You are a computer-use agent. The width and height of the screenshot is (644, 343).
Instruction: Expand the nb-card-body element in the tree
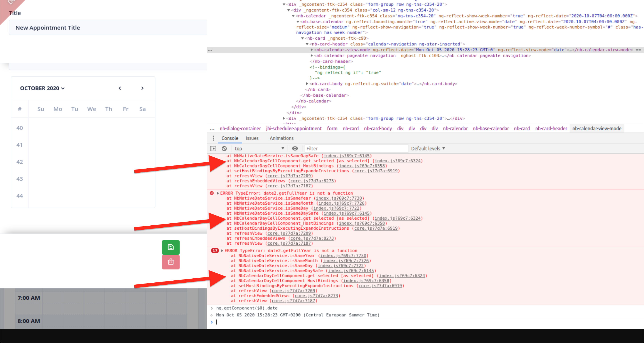point(307,84)
